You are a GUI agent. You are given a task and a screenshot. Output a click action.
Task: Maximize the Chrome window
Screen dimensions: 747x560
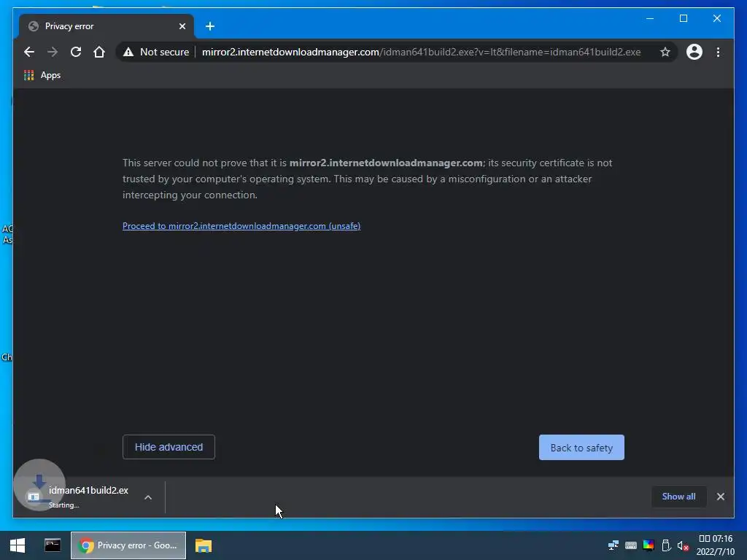[683, 18]
